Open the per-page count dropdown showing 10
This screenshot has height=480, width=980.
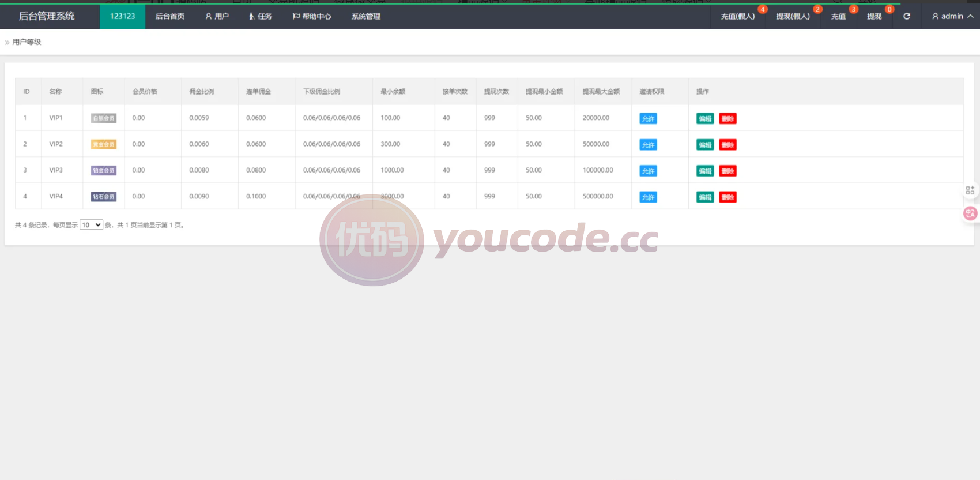[x=91, y=225]
